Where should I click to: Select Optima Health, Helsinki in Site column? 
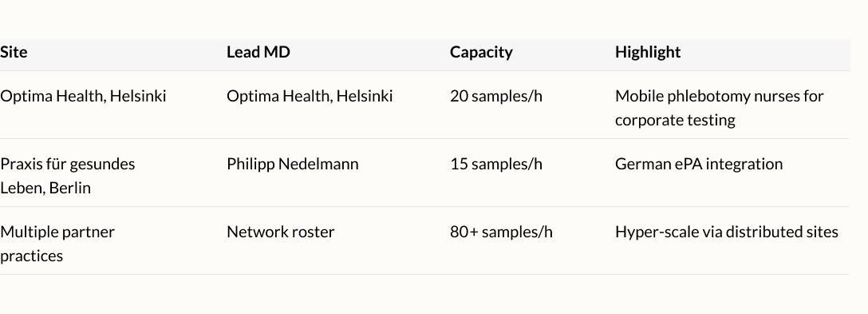pos(83,96)
